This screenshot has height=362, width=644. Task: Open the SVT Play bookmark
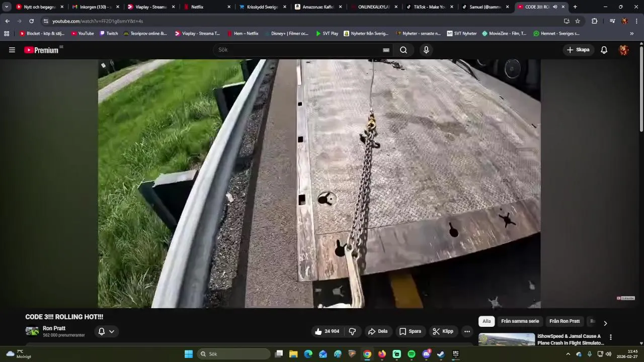point(327,34)
